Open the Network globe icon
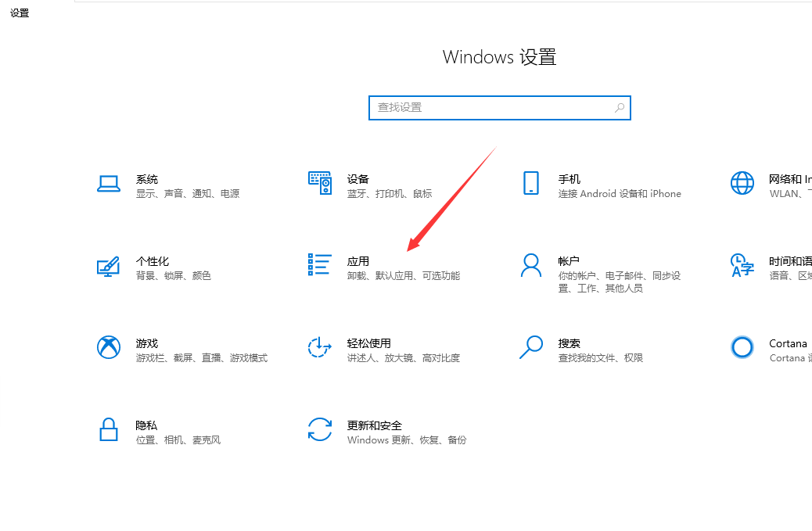This screenshot has width=812, height=531. [742, 183]
